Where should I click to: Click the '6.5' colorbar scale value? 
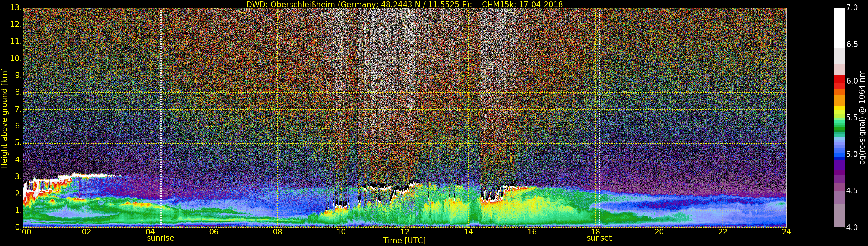click(x=852, y=44)
